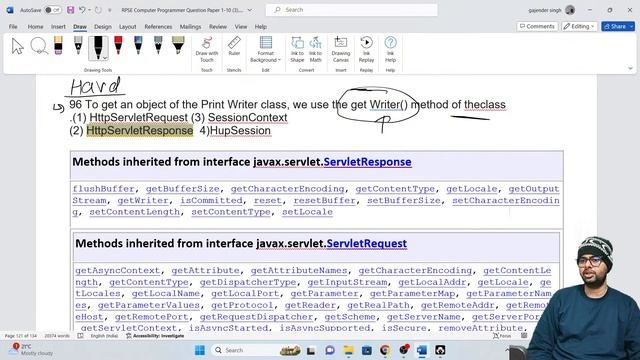Image resolution: width=640 pixels, height=360 pixels.
Task: Open the Windows Start menu
Action: coord(200,350)
